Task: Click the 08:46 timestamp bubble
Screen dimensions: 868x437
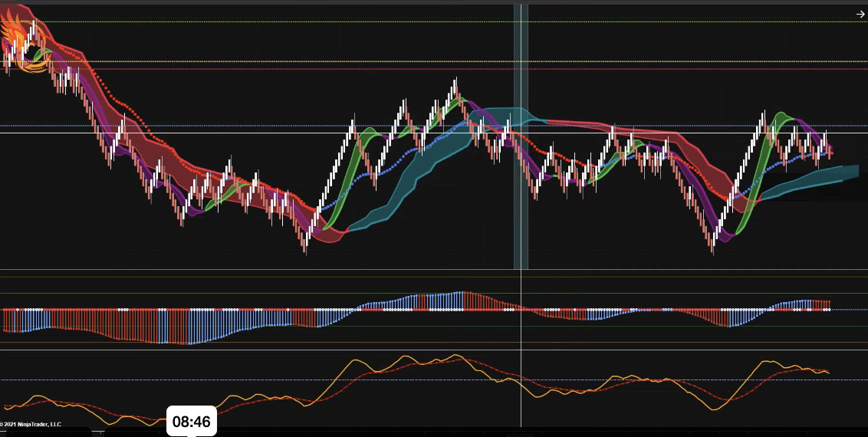Action: (x=191, y=422)
